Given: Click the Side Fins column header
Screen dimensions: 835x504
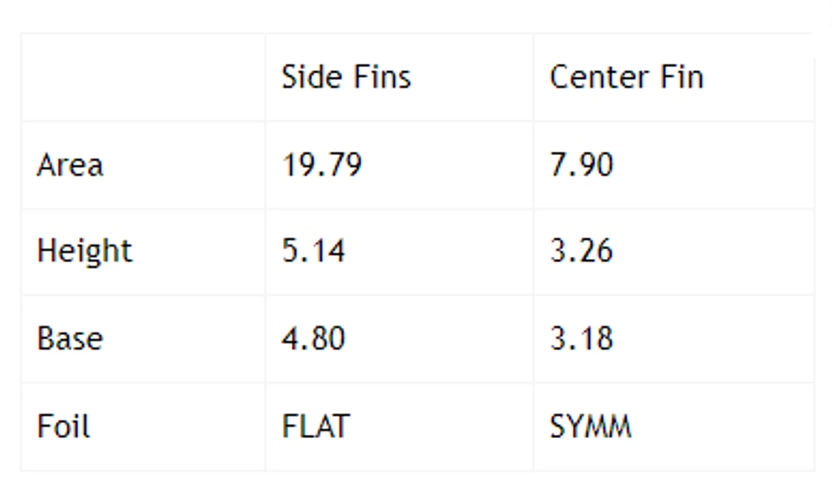Looking at the screenshot, I should pos(346,77).
